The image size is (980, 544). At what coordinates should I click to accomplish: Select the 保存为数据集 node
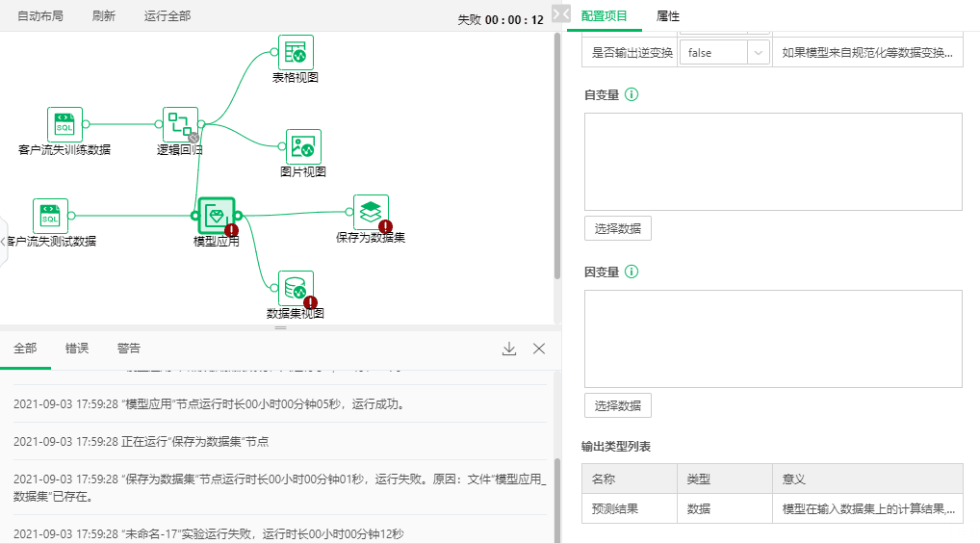371,212
